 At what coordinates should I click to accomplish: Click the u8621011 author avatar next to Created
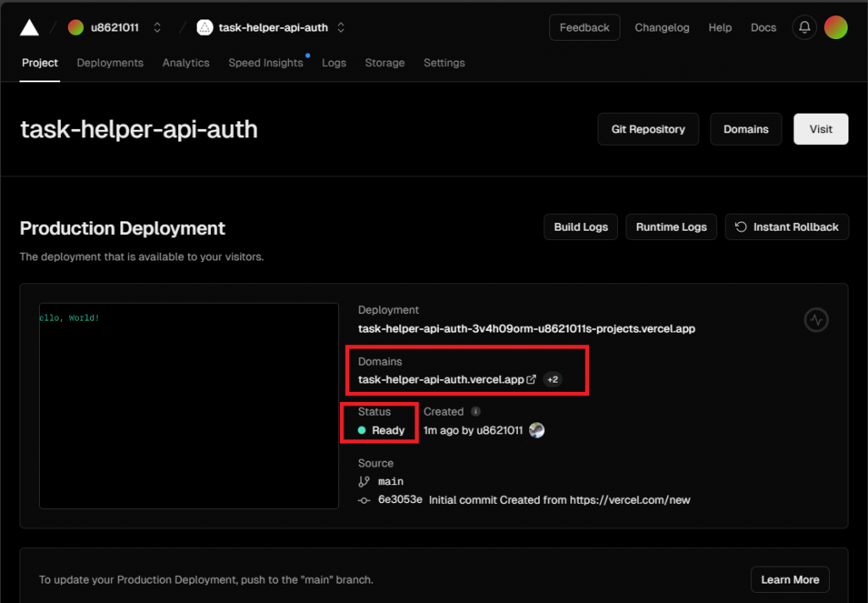(537, 430)
